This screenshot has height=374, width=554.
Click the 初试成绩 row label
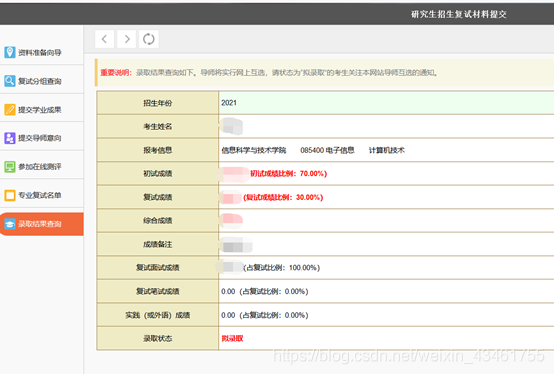point(158,173)
